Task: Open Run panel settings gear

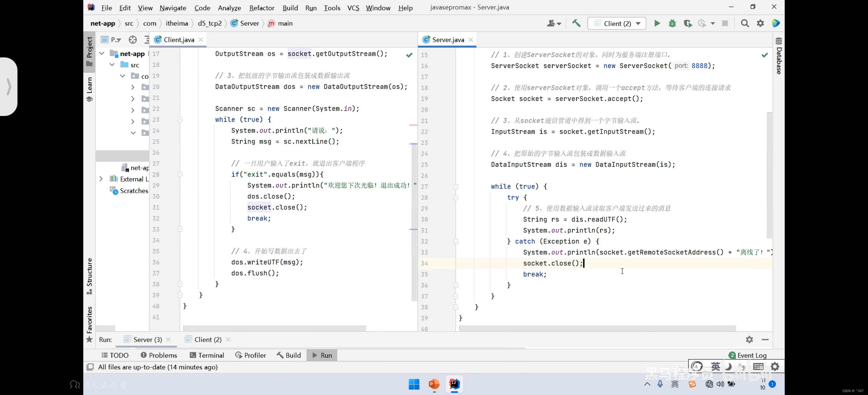Action: (x=749, y=340)
